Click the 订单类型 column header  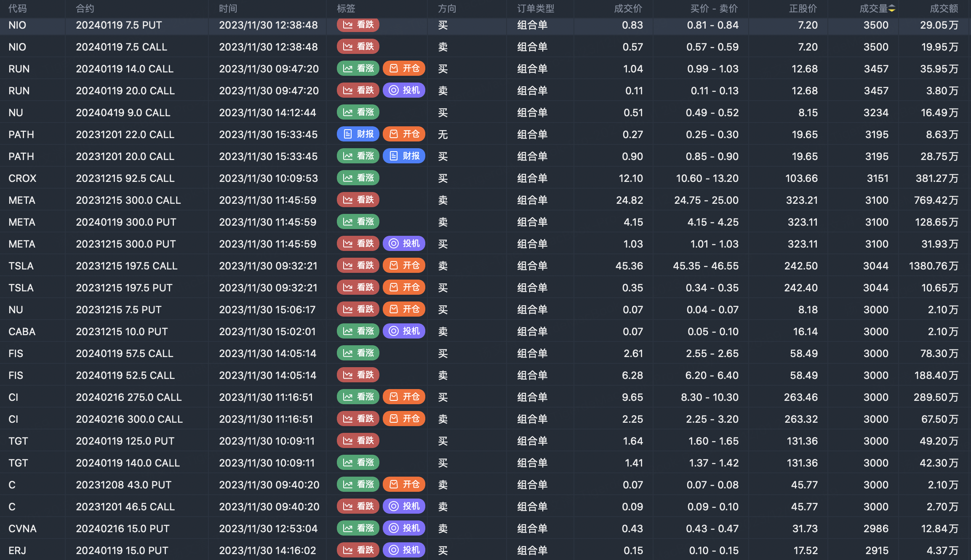click(x=535, y=9)
